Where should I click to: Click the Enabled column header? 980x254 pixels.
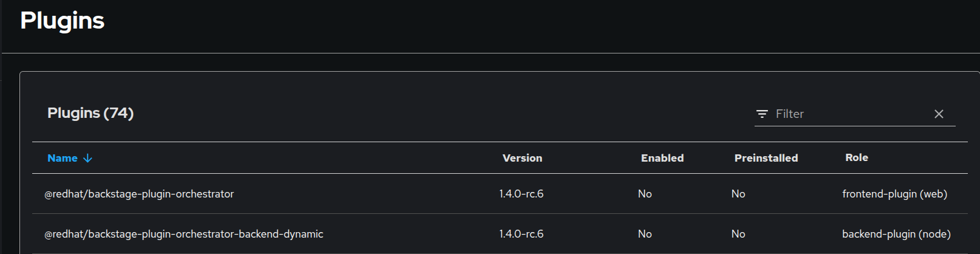click(662, 158)
